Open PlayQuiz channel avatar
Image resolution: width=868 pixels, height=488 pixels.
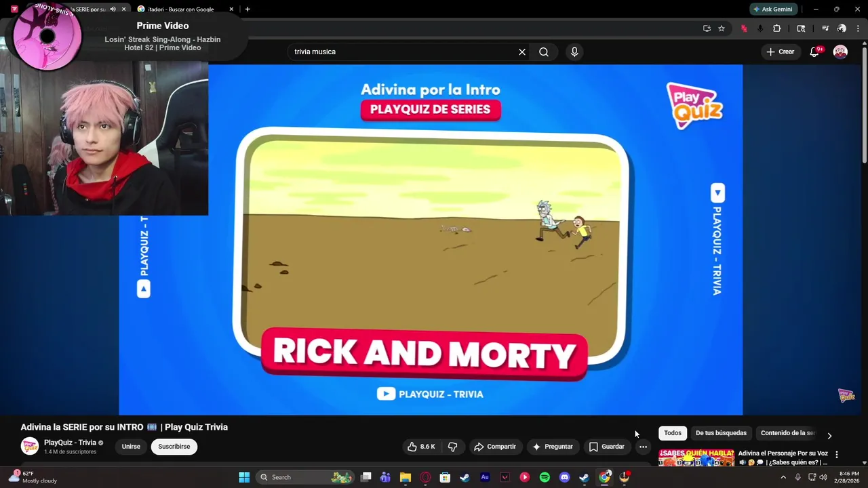30,447
